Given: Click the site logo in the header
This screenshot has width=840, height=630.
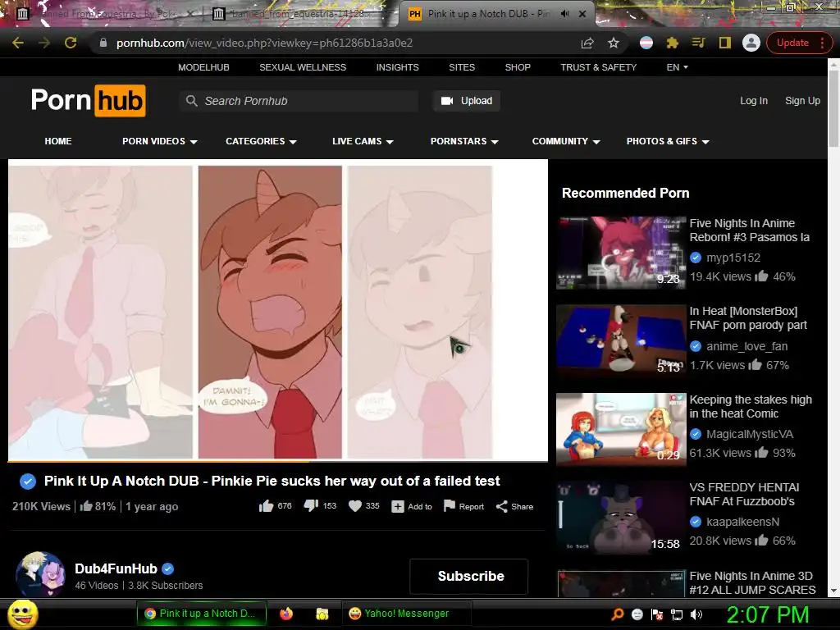Looking at the screenshot, I should 88,100.
